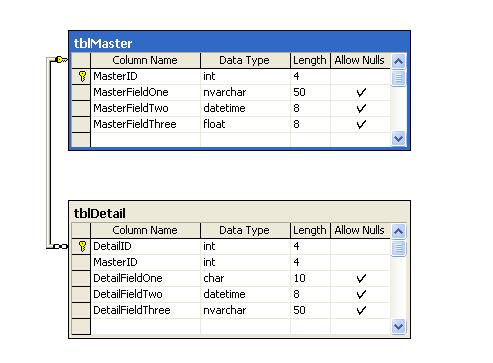Toggle Allow Nulls for DetailFieldOne
Image resolution: width=493 pixels, height=363 pixels.
tap(360, 278)
